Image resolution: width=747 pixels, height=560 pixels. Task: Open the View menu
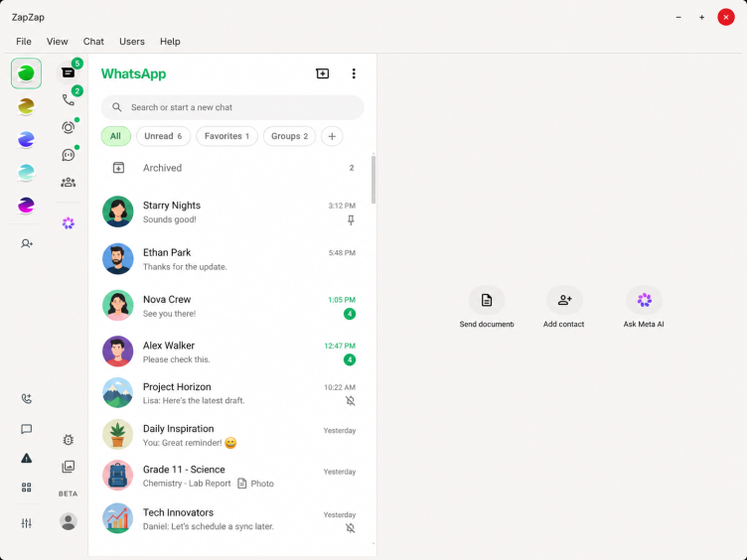(58, 42)
